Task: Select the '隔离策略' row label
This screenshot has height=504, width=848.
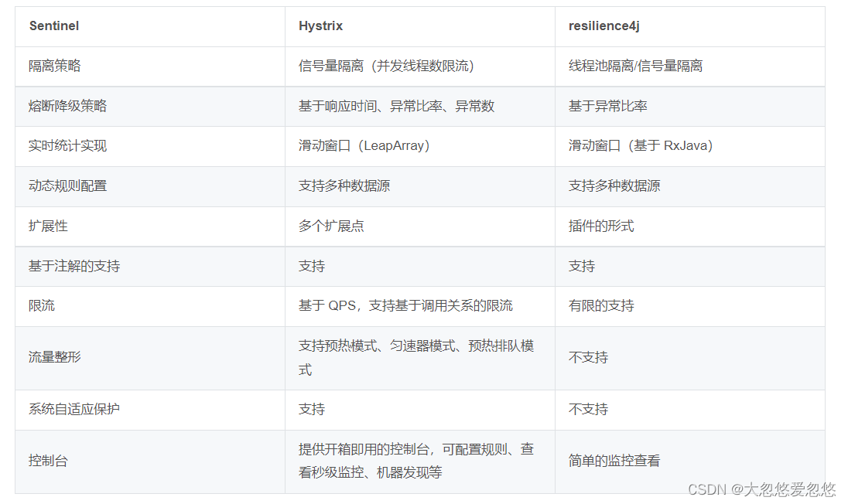Action: (55, 66)
